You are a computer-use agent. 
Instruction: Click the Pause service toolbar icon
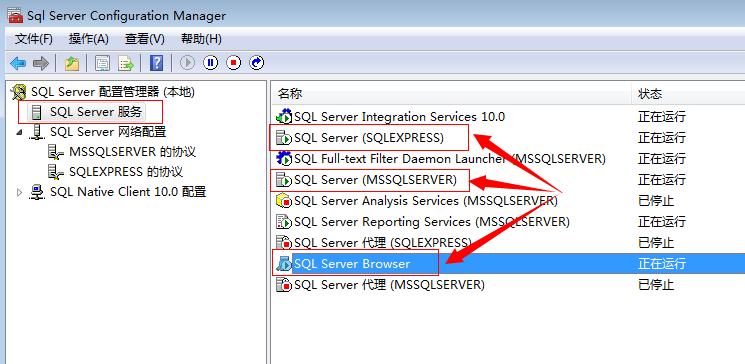(210, 63)
